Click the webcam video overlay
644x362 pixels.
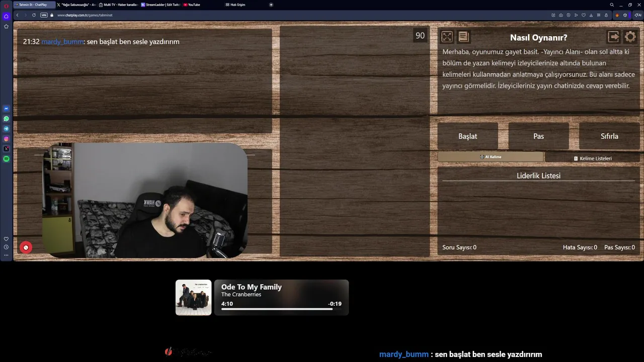[145, 200]
